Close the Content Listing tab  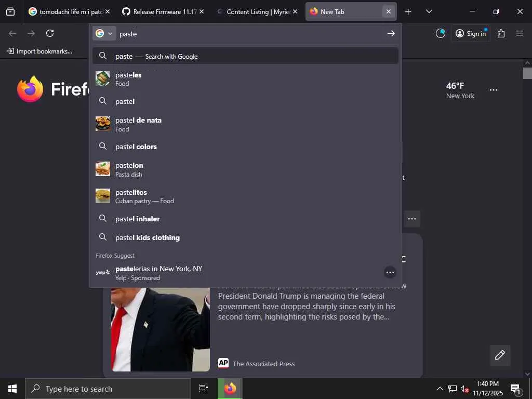click(295, 11)
